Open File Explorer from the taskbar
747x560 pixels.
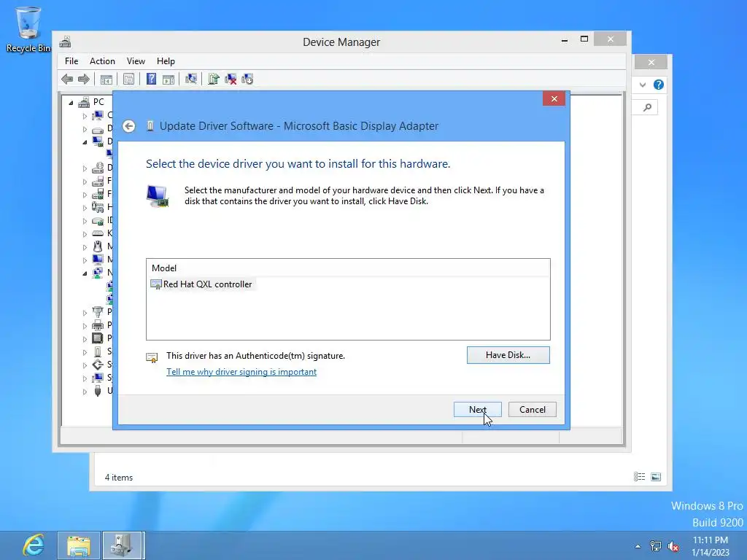pos(79,545)
